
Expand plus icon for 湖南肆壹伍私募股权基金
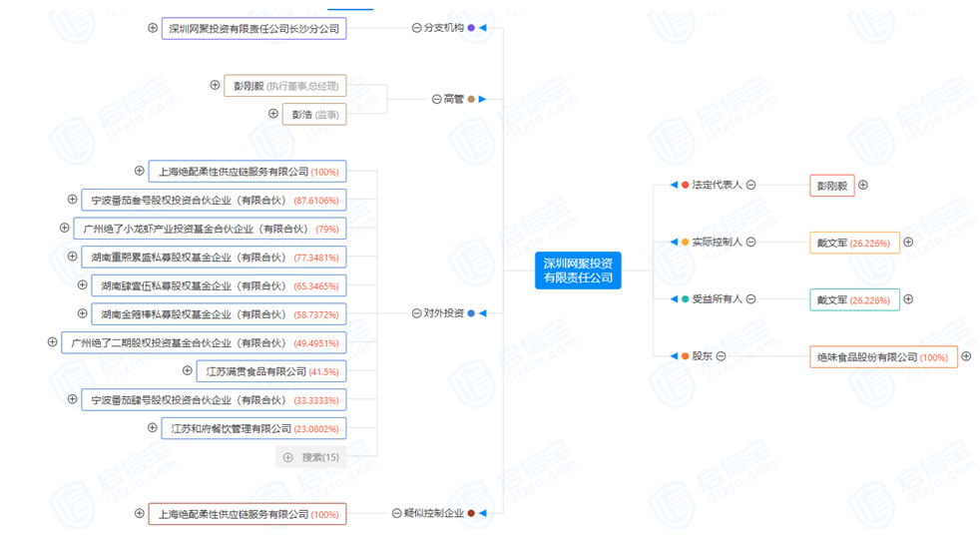(x=82, y=284)
